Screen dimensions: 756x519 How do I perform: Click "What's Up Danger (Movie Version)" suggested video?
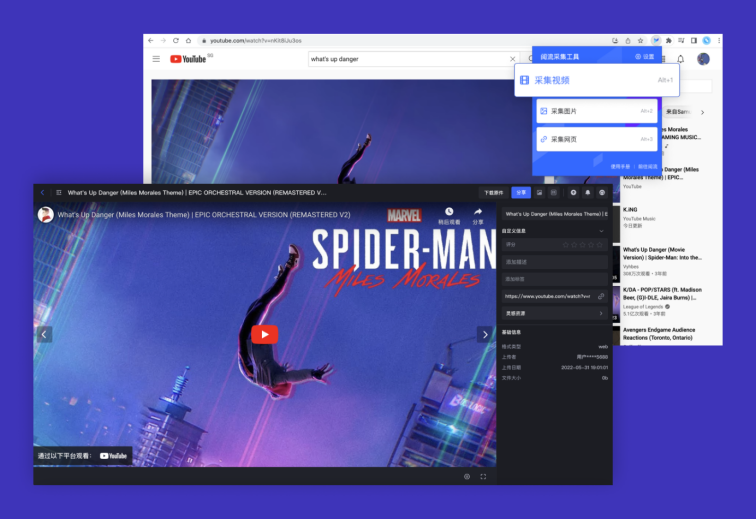662,254
